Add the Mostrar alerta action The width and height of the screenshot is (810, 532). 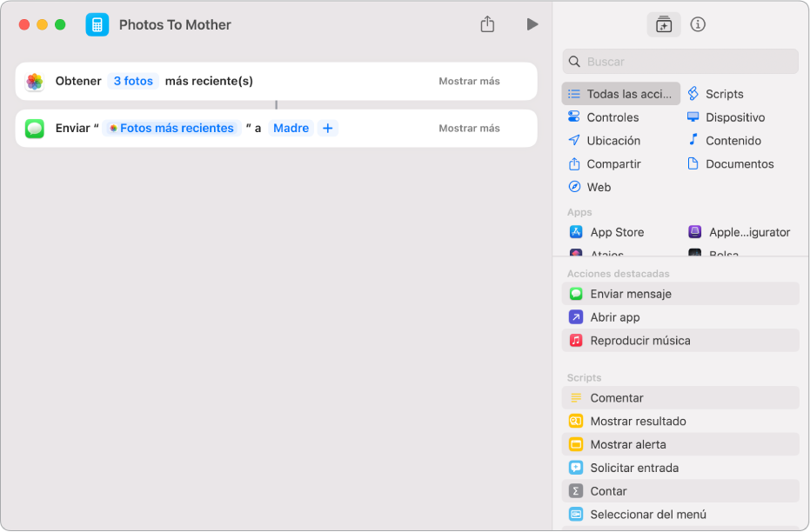pos(680,444)
